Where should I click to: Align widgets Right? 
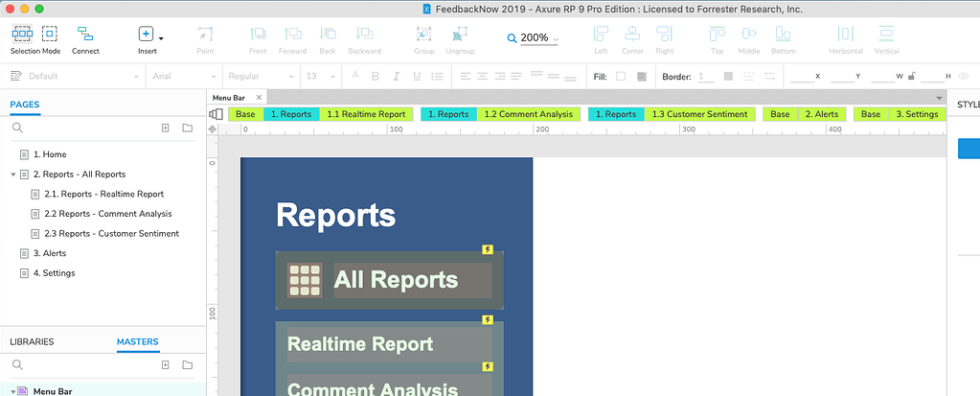point(665,34)
